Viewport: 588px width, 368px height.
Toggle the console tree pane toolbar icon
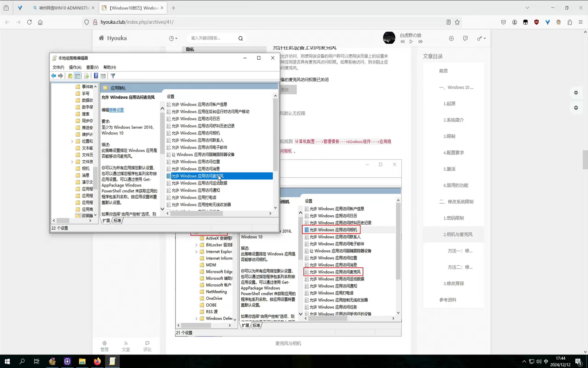point(78,76)
